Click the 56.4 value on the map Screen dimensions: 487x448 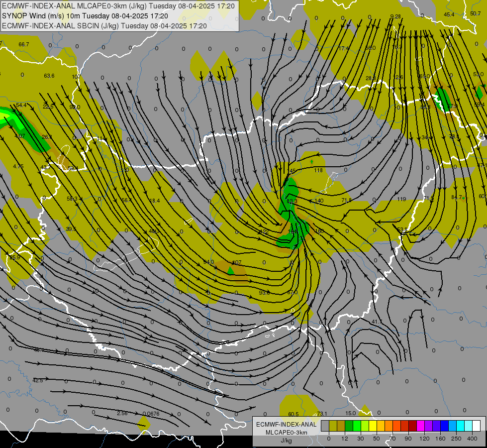point(126,200)
